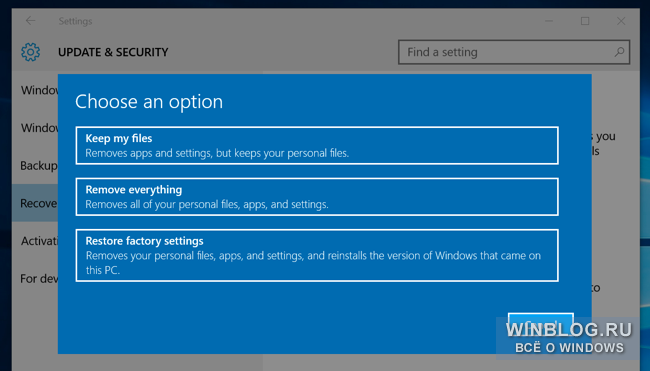
Task: Open the second Windows sidebar item
Action: click(39, 127)
